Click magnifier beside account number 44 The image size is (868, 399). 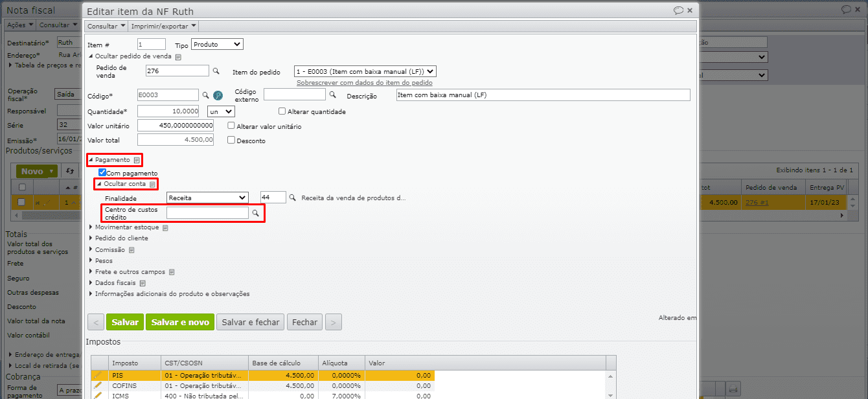(293, 198)
